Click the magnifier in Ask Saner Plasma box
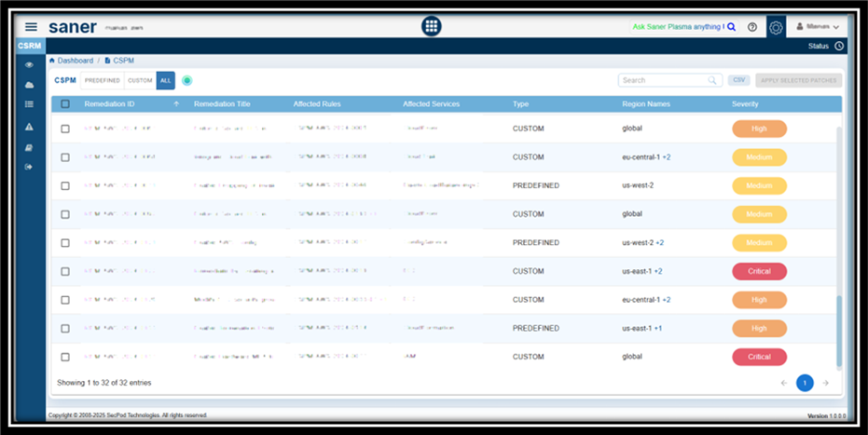The width and height of the screenshot is (868, 435). [731, 26]
